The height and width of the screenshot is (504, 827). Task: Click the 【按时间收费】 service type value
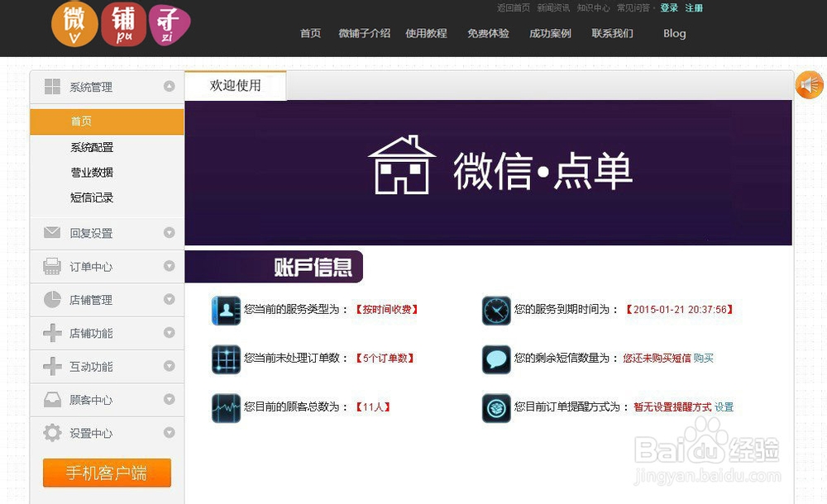(386, 310)
